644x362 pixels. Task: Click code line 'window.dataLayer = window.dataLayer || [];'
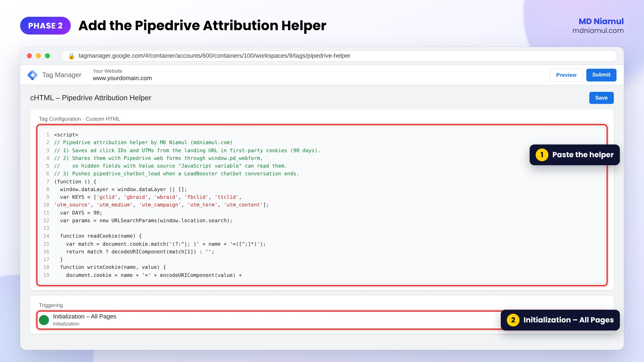pyautogui.click(x=123, y=189)
